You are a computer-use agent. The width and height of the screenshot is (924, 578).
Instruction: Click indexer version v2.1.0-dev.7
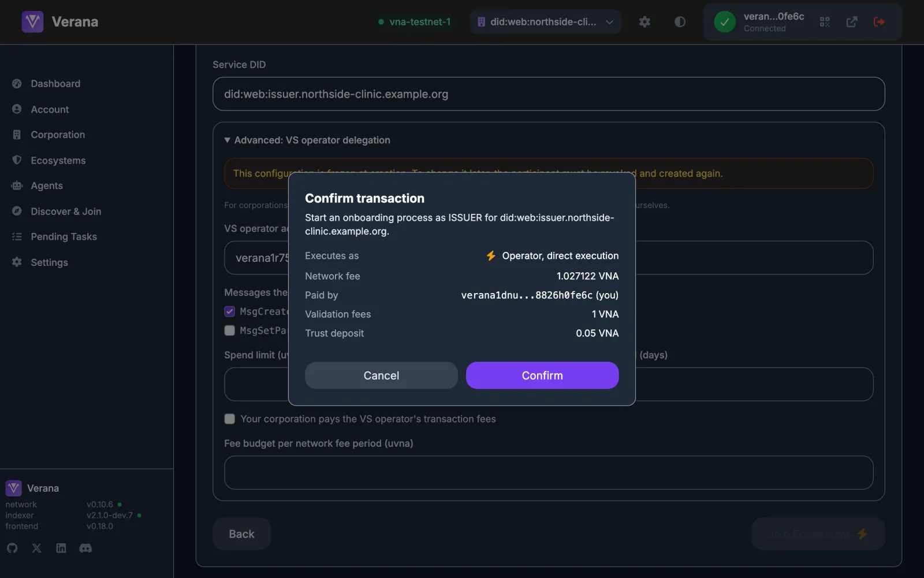tap(110, 516)
